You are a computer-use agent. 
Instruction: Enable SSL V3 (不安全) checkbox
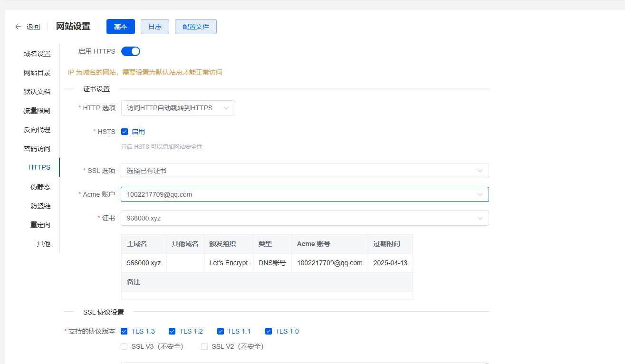click(x=125, y=346)
